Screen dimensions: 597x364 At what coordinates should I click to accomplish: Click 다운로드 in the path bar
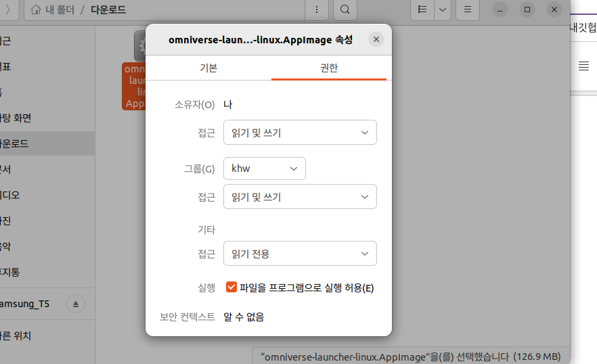[108, 9]
